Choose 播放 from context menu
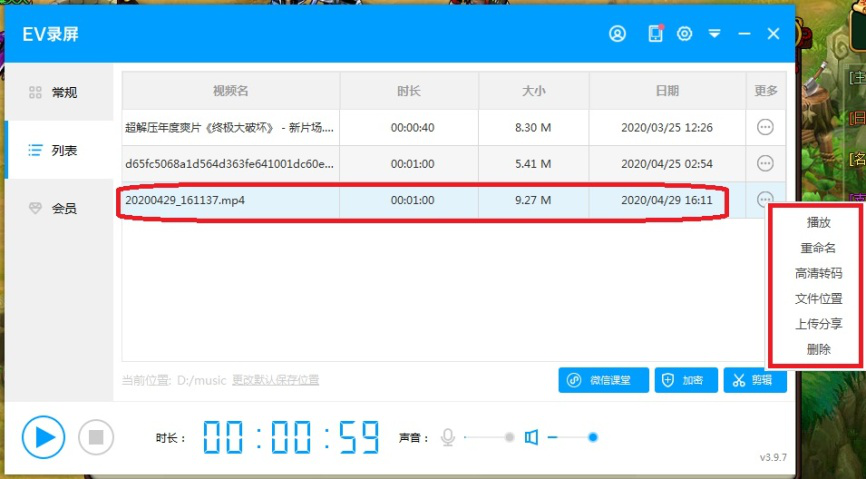The width and height of the screenshot is (866, 479). [x=819, y=223]
